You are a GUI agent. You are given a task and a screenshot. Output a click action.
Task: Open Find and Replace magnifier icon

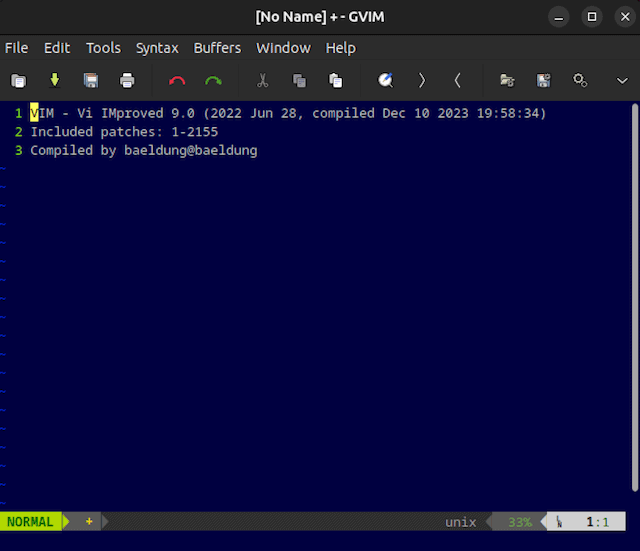(x=385, y=80)
